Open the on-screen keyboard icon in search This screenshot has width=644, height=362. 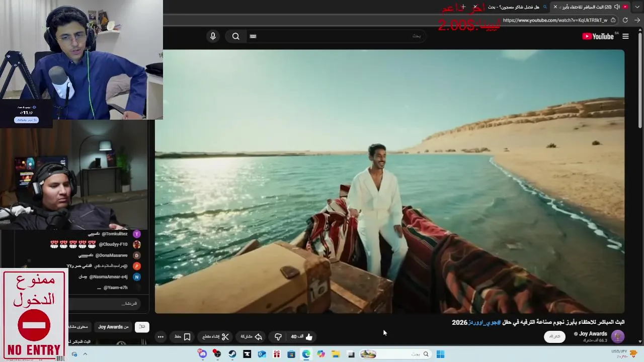(x=253, y=36)
